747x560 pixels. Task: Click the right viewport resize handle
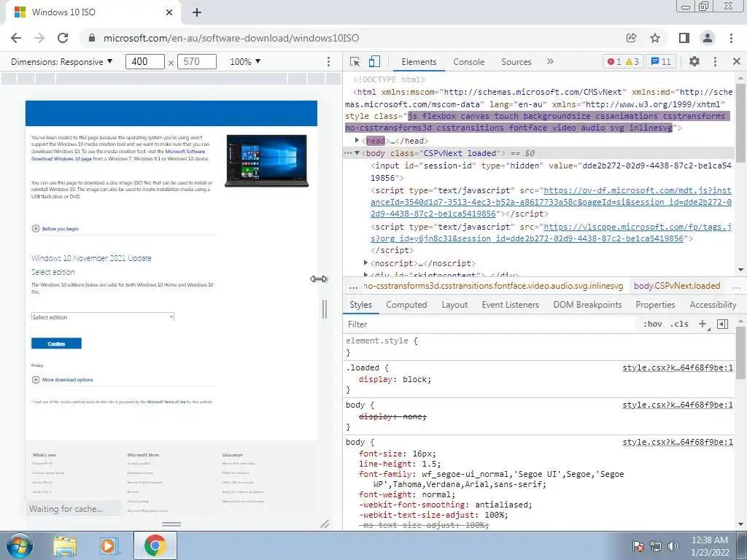point(325,309)
